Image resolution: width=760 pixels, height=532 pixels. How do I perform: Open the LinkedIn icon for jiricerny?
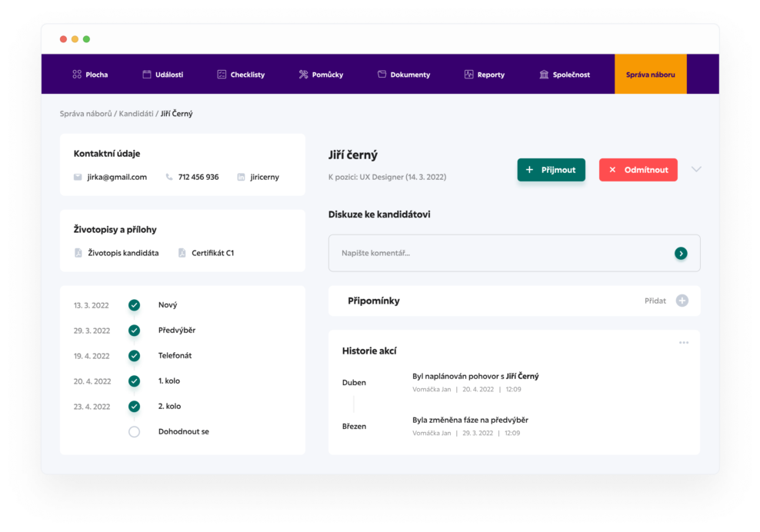(241, 177)
